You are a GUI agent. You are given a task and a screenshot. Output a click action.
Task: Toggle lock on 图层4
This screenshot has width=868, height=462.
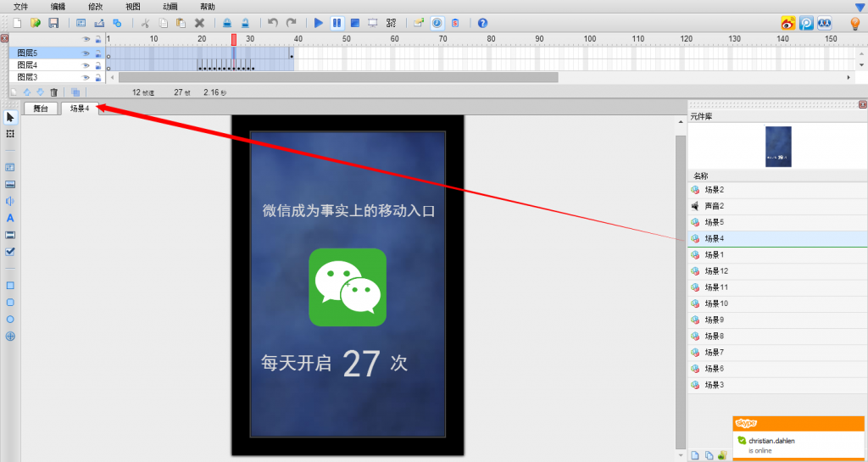point(98,65)
